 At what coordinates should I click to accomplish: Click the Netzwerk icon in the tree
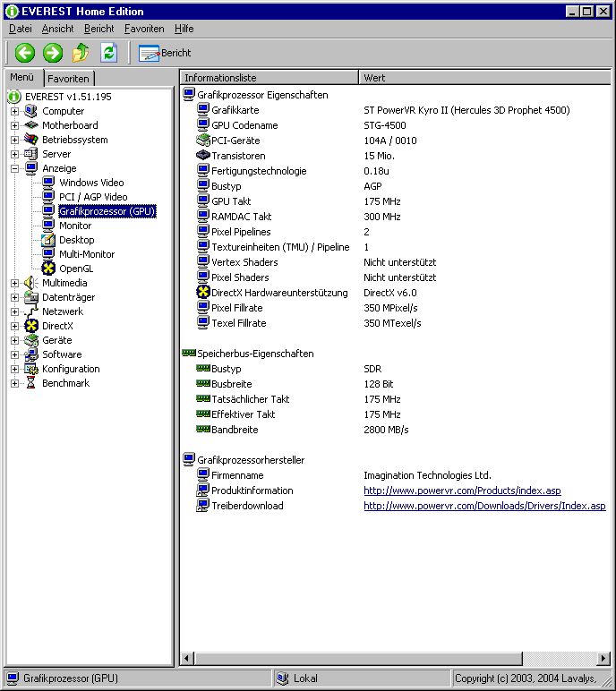click(x=30, y=311)
